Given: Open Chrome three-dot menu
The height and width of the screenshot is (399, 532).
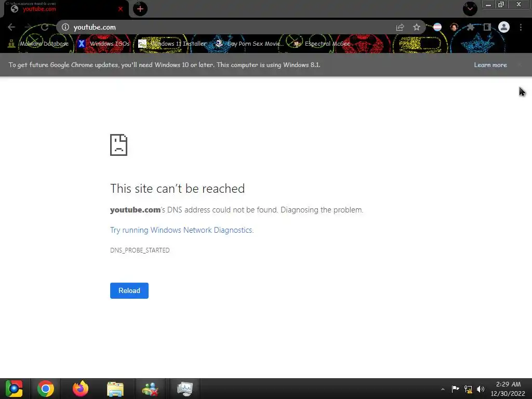Looking at the screenshot, I should 521,27.
